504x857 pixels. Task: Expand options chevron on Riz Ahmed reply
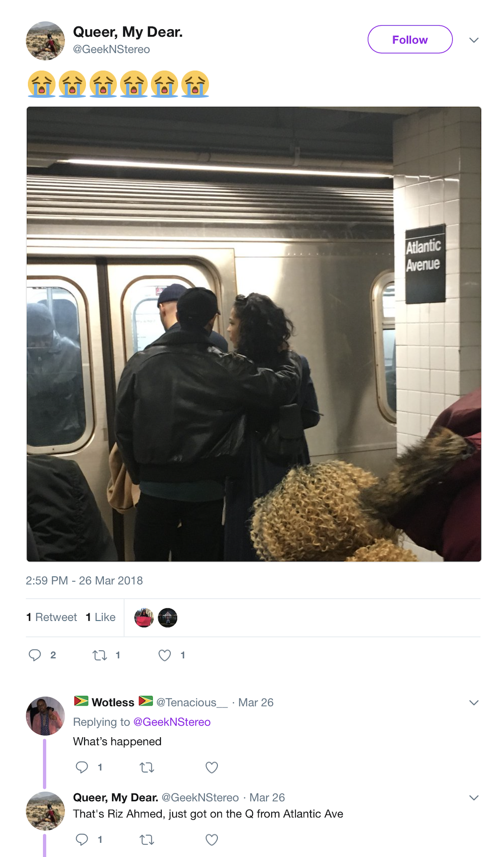coord(474,798)
